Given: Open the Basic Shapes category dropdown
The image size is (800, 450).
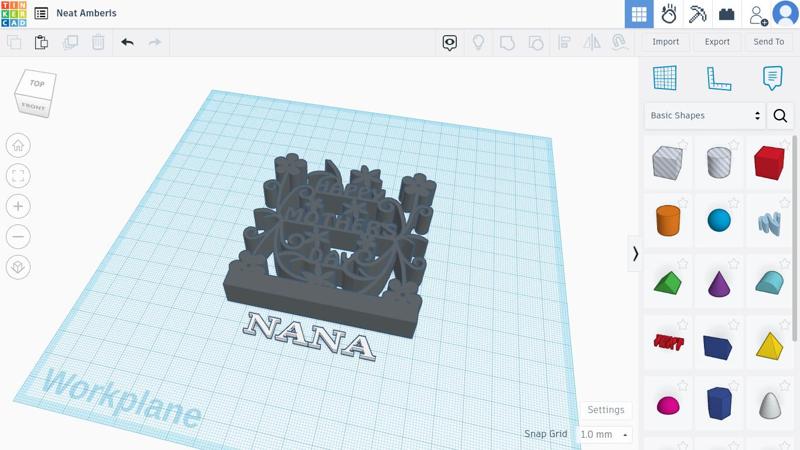Looking at the screenshot, I should [705, 116].
